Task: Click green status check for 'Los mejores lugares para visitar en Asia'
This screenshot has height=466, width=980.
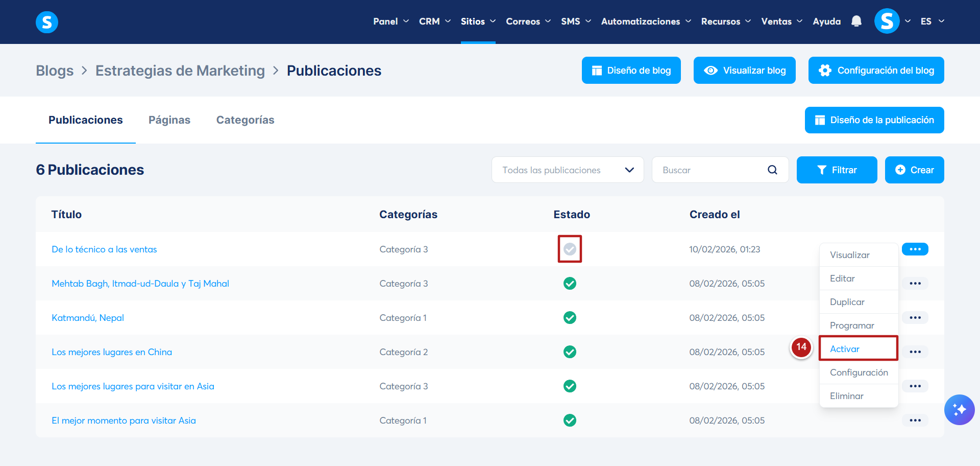Action: [x=570, y=386]
